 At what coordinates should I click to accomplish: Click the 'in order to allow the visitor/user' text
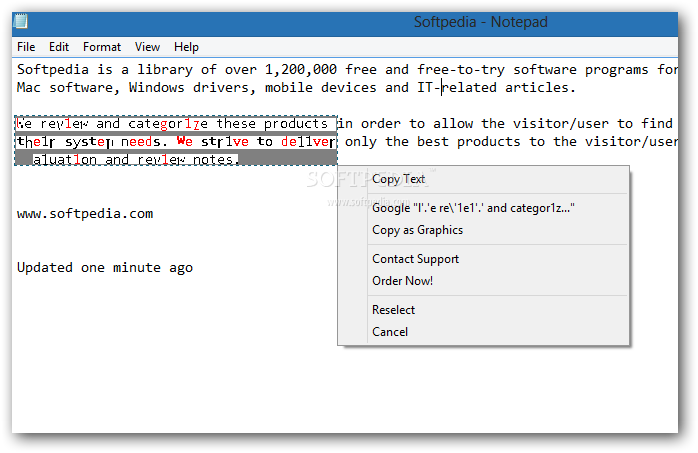click(505, 124)
